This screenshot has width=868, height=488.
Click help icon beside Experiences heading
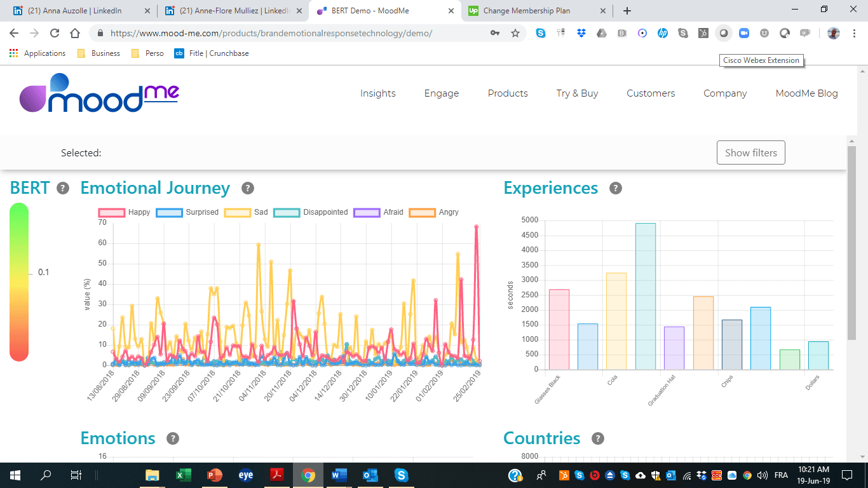(x=615, y=188)
